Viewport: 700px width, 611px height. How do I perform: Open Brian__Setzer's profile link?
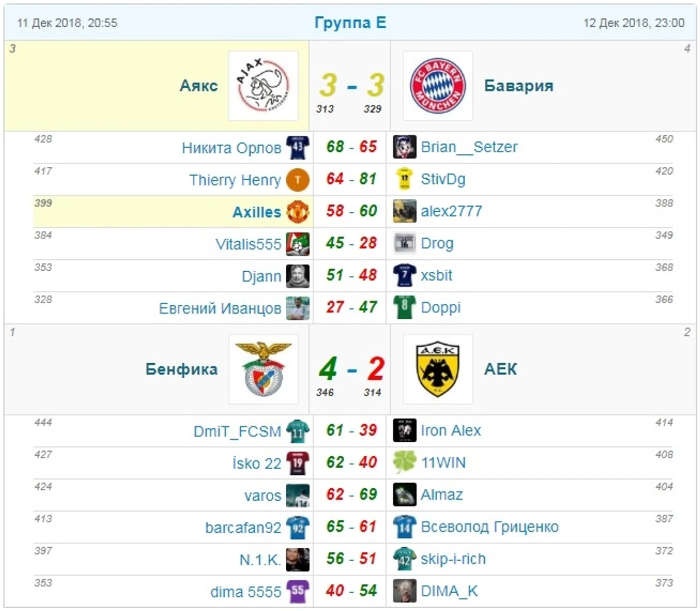[469, 147]
